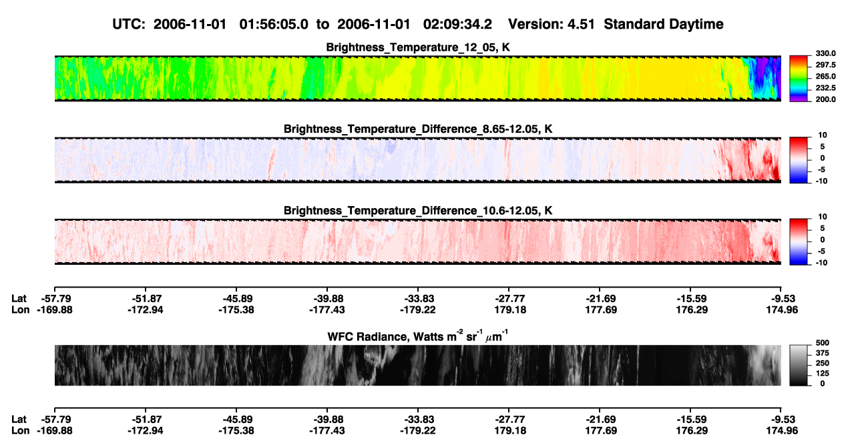The image size is (868, 445).
Task: Click the 'Lat' row label under the WFC Radiance panel
Action: click(19, 419)
